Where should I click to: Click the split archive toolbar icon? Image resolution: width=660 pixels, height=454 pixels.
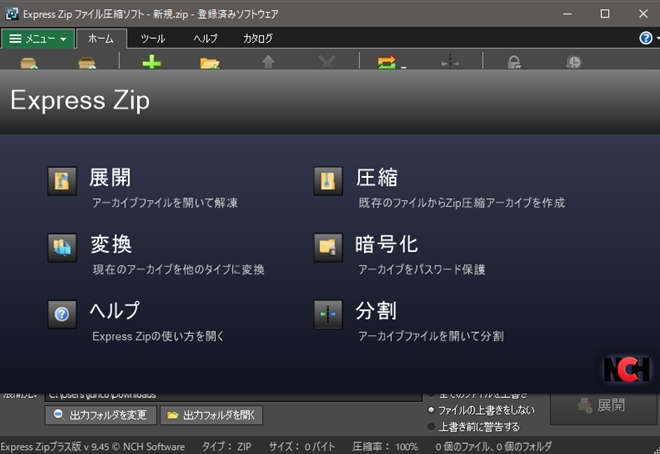450,62
